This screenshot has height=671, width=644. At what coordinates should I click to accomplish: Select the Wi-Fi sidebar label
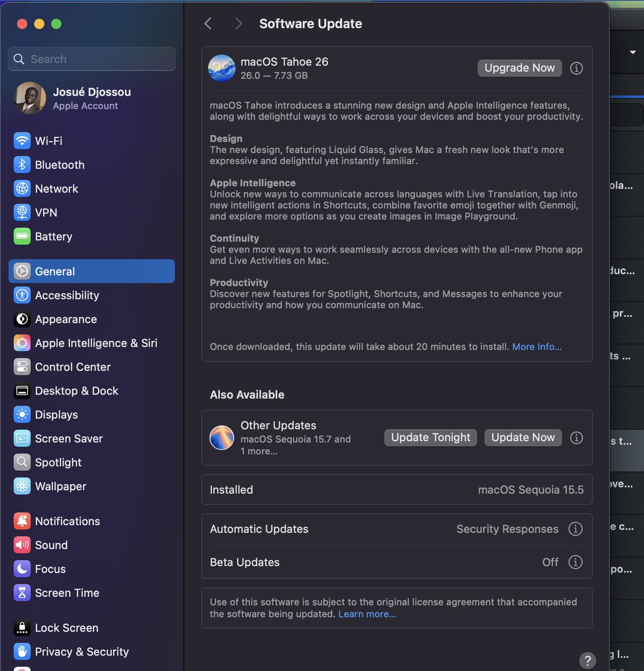[49, 141]
